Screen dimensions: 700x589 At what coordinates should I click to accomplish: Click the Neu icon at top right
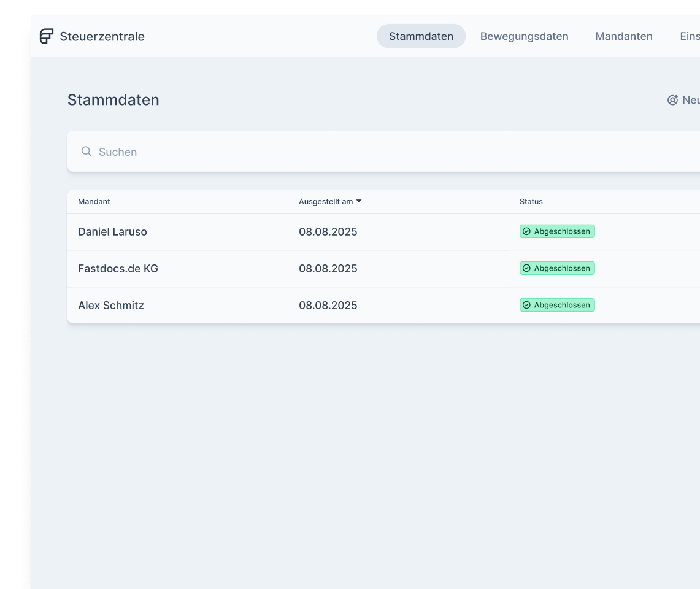pyautogui.click(x=672, y=100)
